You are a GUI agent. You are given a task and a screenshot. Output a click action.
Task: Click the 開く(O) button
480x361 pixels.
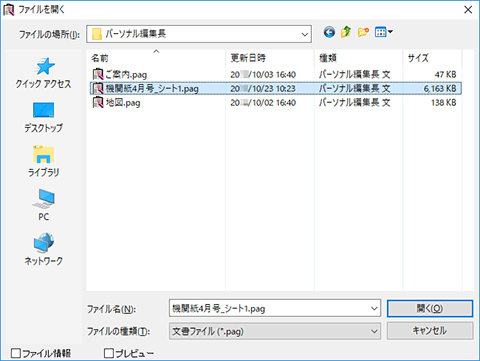pos(430,308)
